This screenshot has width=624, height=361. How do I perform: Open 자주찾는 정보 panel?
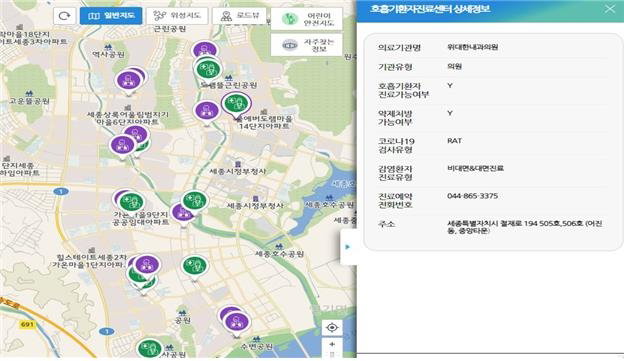[x=306, y=45]
